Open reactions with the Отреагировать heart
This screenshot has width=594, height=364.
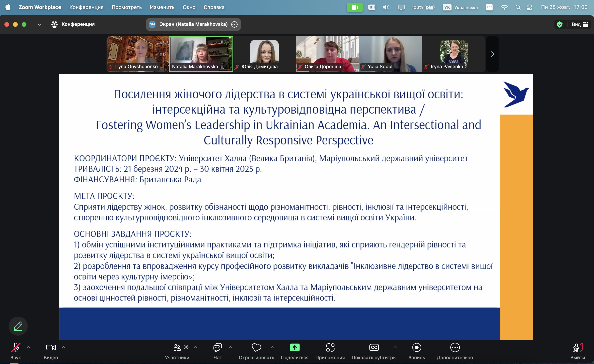coord(257,351)
